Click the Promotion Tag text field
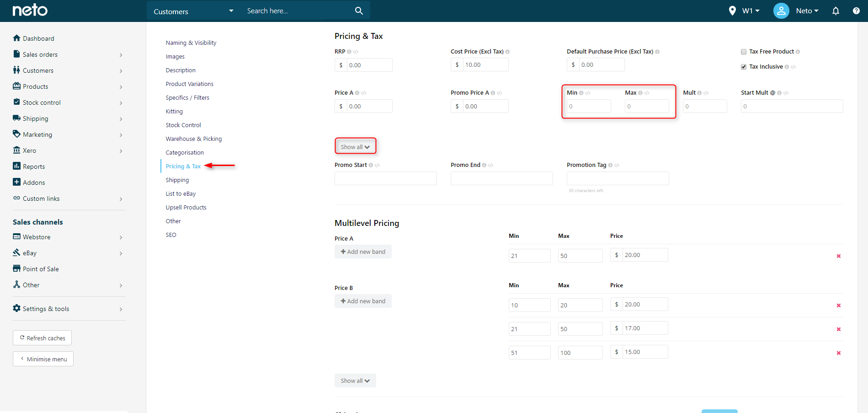868x413 pixels. 618,178
